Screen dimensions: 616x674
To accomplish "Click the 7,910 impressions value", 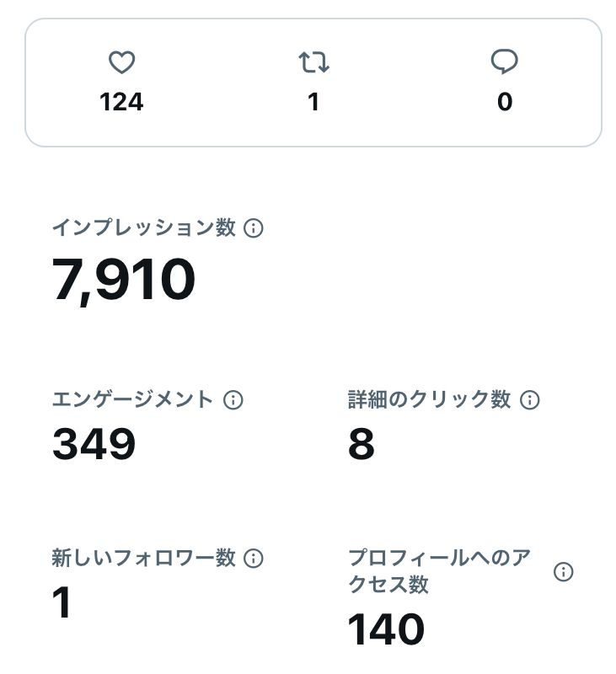I will tap(124, 280).
